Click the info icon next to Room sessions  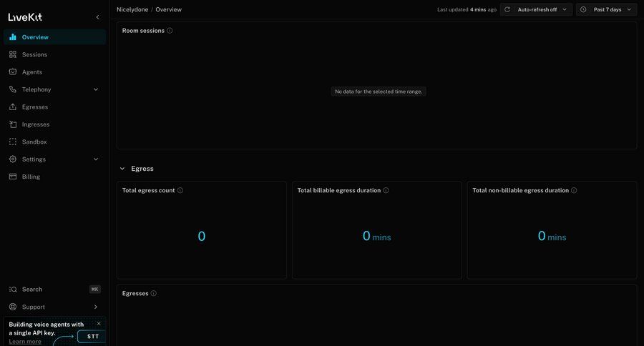tap(170, 30)
